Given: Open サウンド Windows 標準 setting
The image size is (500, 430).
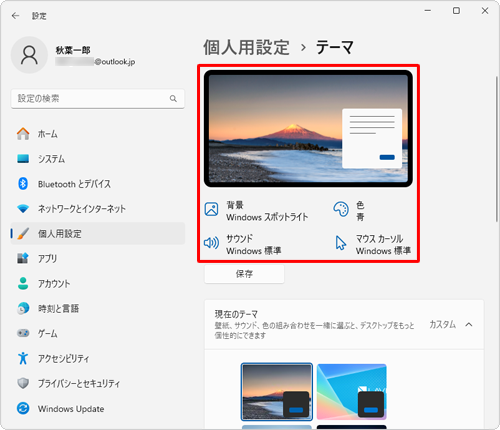Looking at the screenshot, I should pyautogui.click(x=243, y=244).
